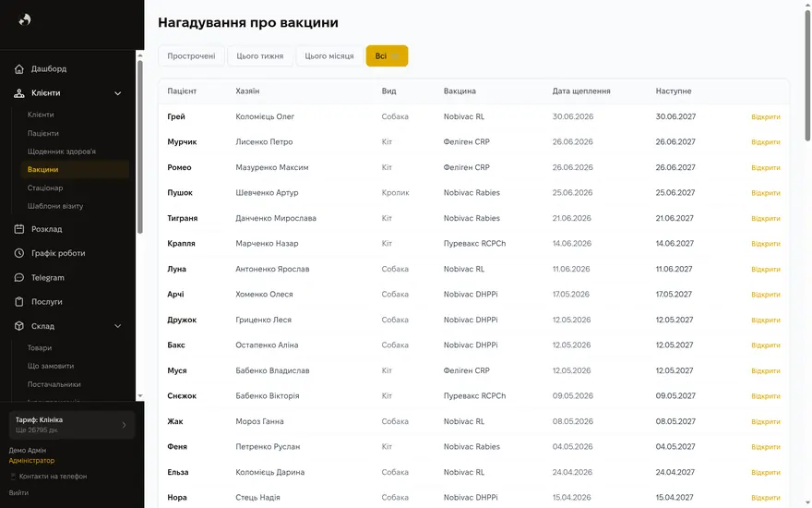Click Відкрити for patient Дружок

click(x=765, y=320)
